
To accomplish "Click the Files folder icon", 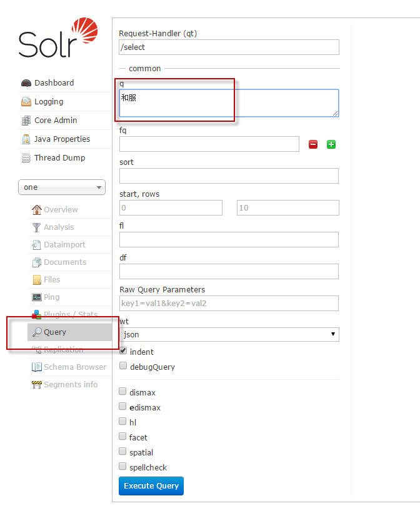I will (37, 280).
